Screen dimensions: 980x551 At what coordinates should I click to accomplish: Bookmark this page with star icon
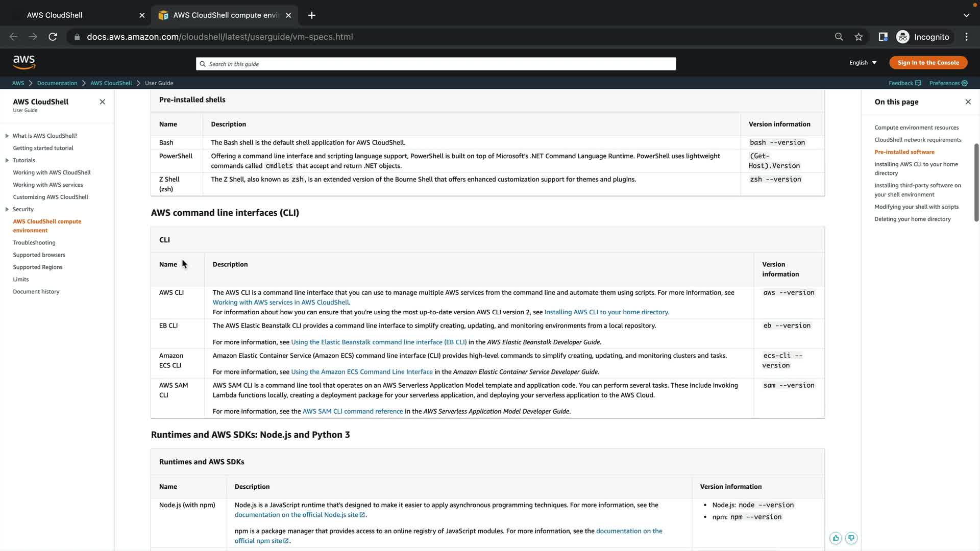859,37
